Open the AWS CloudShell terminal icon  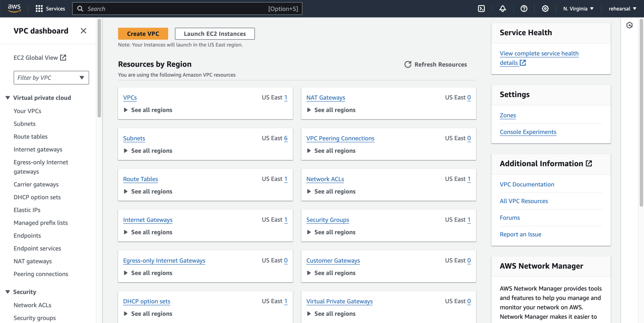tap(481, 9)
